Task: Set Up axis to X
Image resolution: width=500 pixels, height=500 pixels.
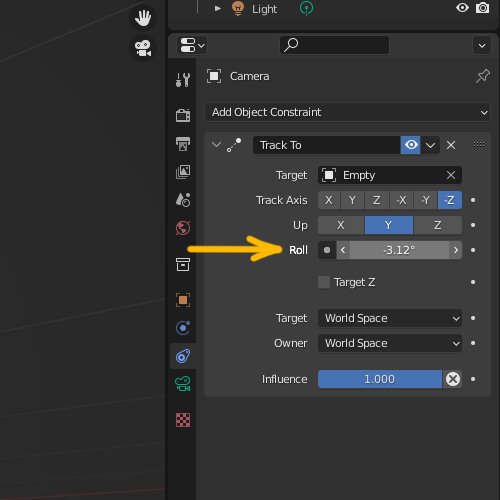Action: pos(341,225)
